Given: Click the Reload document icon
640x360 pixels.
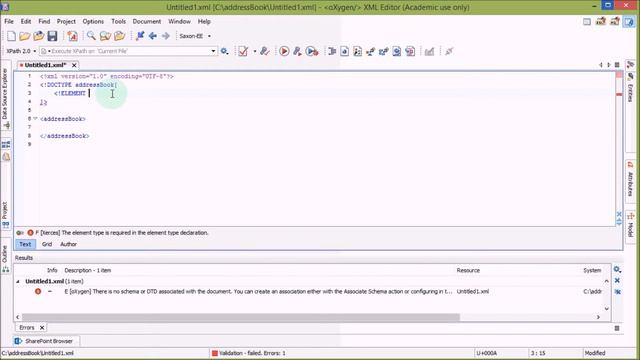Looking at the screenshot, I should tap(72, 36).
